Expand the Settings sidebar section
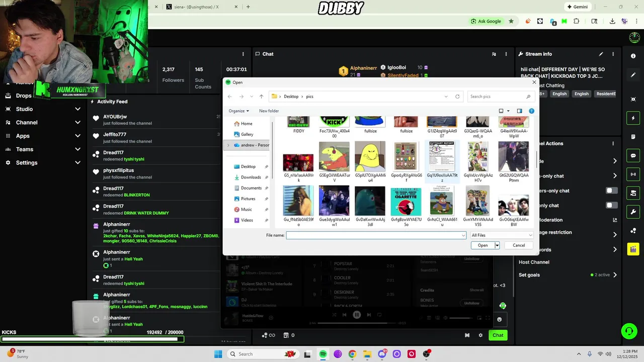The height and width of the screenshot is (362, 644). (x=77, y=162)
